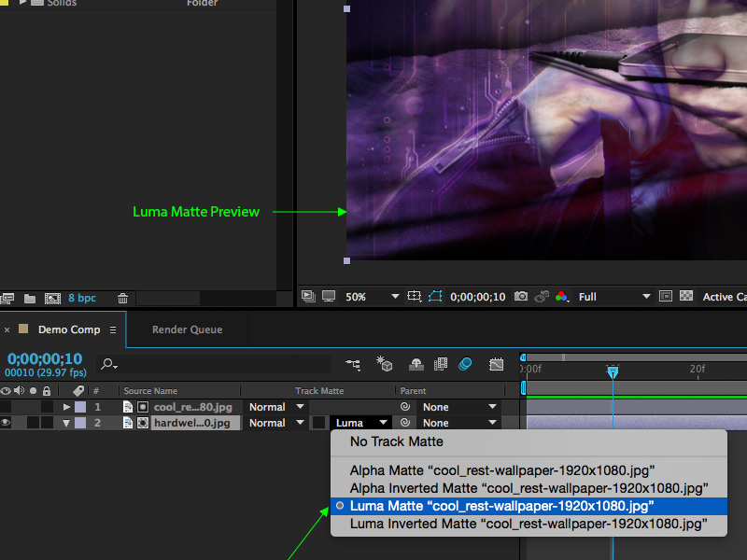Viewport: 747px width, 560px height.
Task: Click the Track Matte column header
Action: tap(319, 391)
